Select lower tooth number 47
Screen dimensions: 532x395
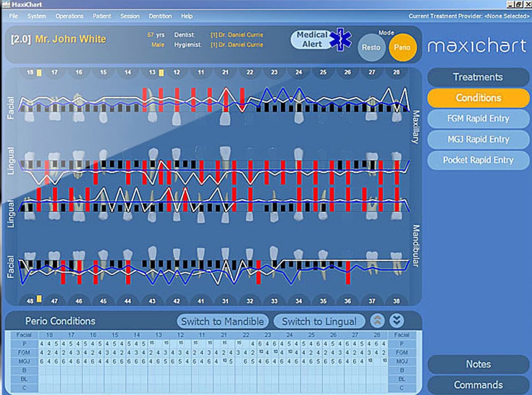pos(55,301)
